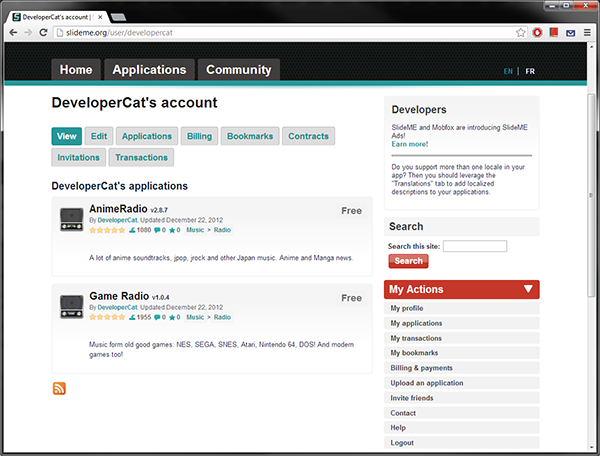Select the Applications account tab
Screen dimensions: 600x456
[x=147, y=136]
